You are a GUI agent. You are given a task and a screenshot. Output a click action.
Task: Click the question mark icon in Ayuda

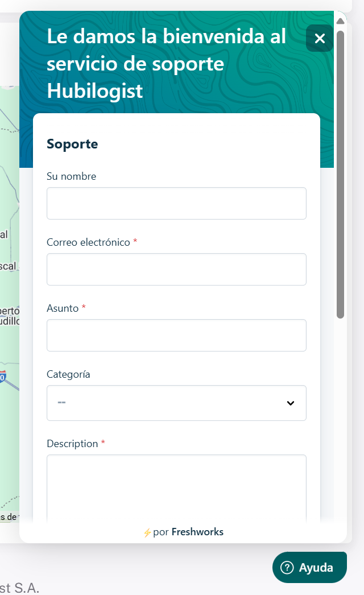pyautogui.click(x=288, y=567)
